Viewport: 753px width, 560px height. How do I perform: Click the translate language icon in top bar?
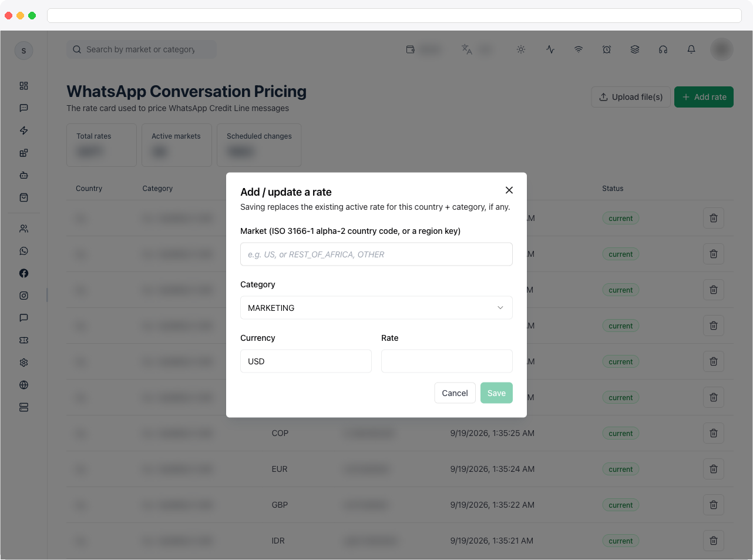click(467, 49)
